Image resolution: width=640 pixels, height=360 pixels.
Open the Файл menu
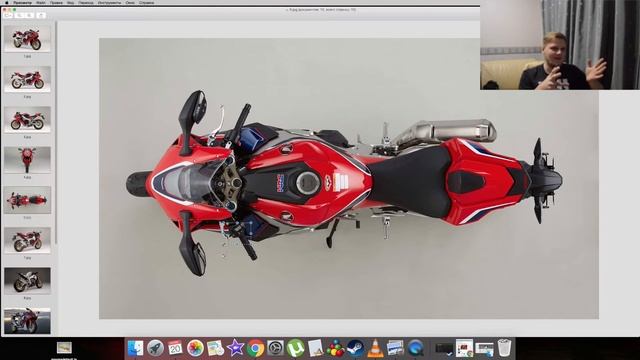click(x=41, y=2)
